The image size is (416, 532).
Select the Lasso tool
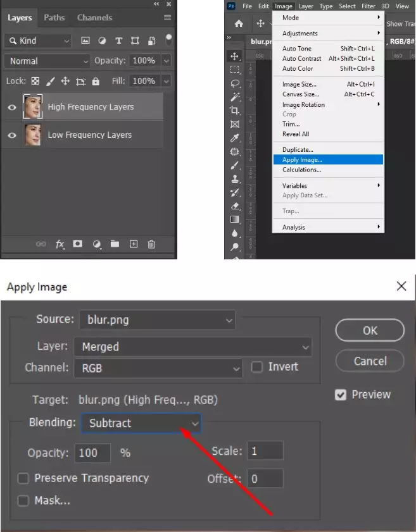[x=235, y=84]
